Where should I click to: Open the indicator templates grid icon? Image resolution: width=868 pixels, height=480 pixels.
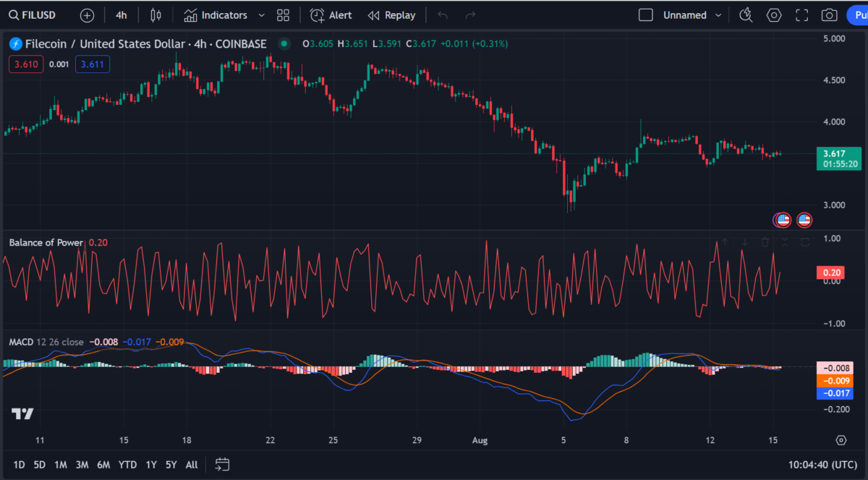point(283,15)
